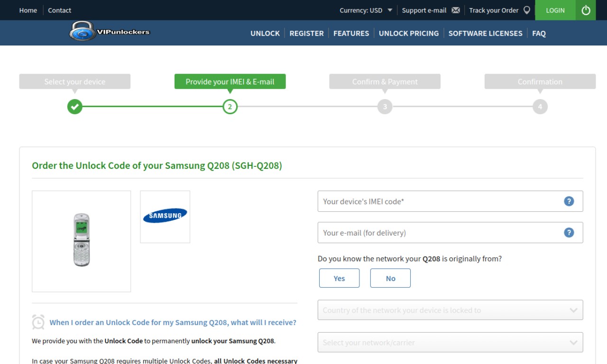Go to the Home link

click(x=28, y=10)
